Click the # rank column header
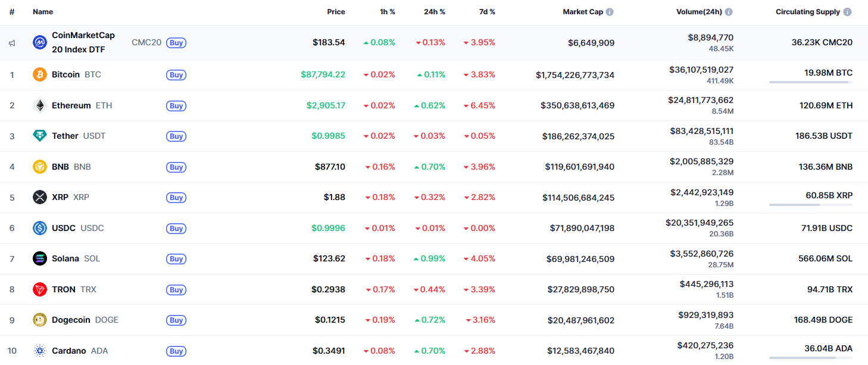Screen dimensions: 868x365 [11, 11]
